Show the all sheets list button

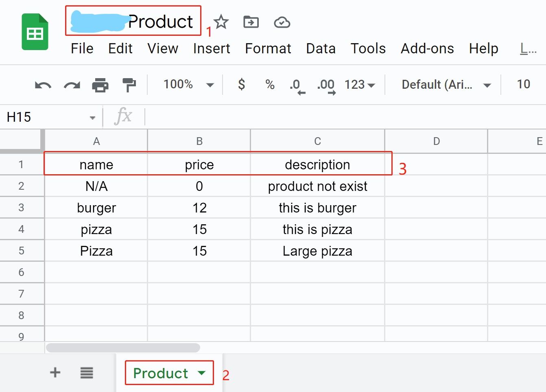(x=87, y=372)
